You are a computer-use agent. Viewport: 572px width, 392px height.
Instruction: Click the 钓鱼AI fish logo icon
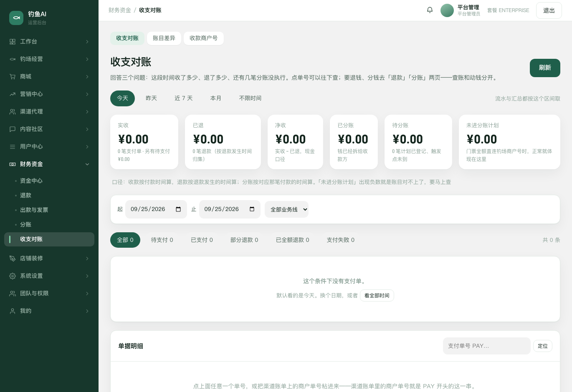coord(16,18)
